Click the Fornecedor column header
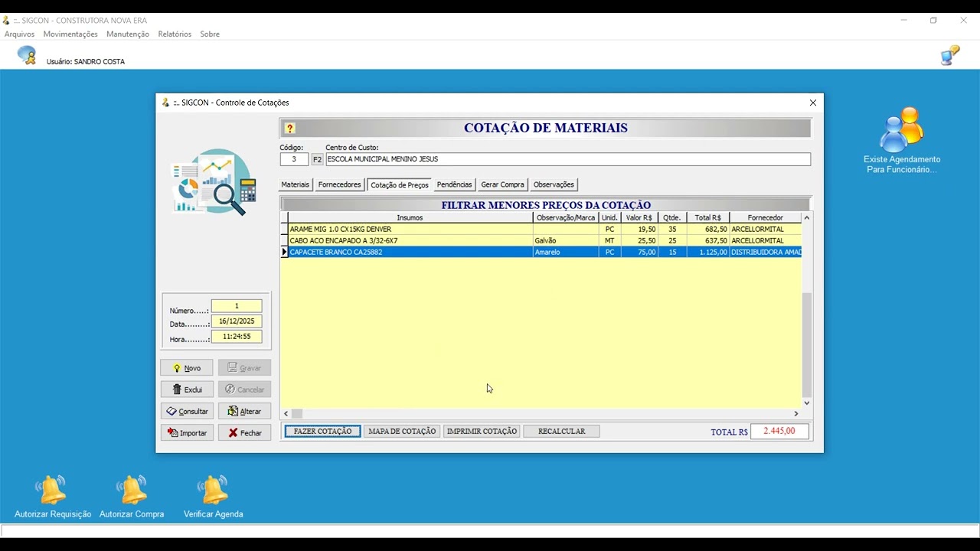 (766, 218)
